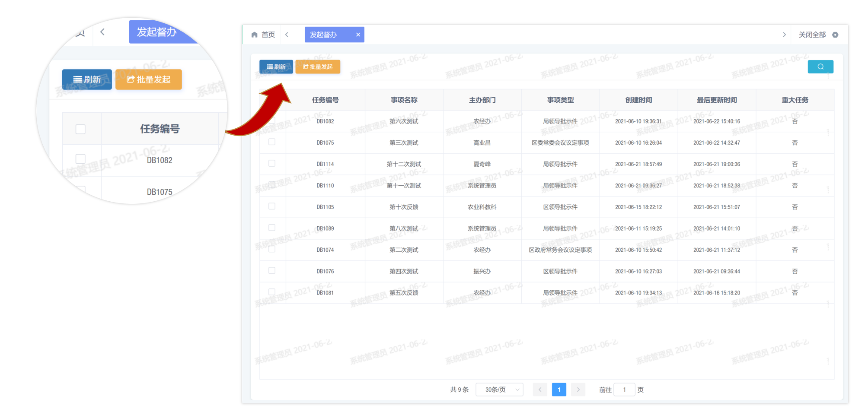Click the 刷新 button
This screenshot has width=868, height=412.
(x=276, y=67)
